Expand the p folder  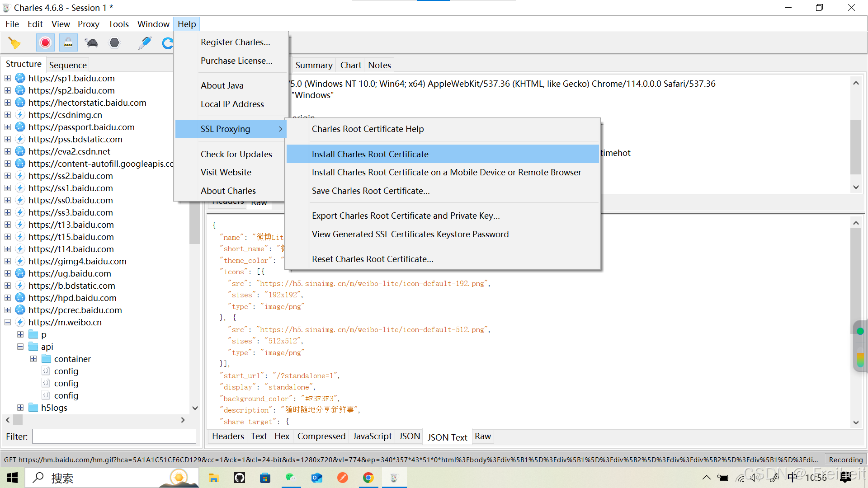(x=20, y=334)
